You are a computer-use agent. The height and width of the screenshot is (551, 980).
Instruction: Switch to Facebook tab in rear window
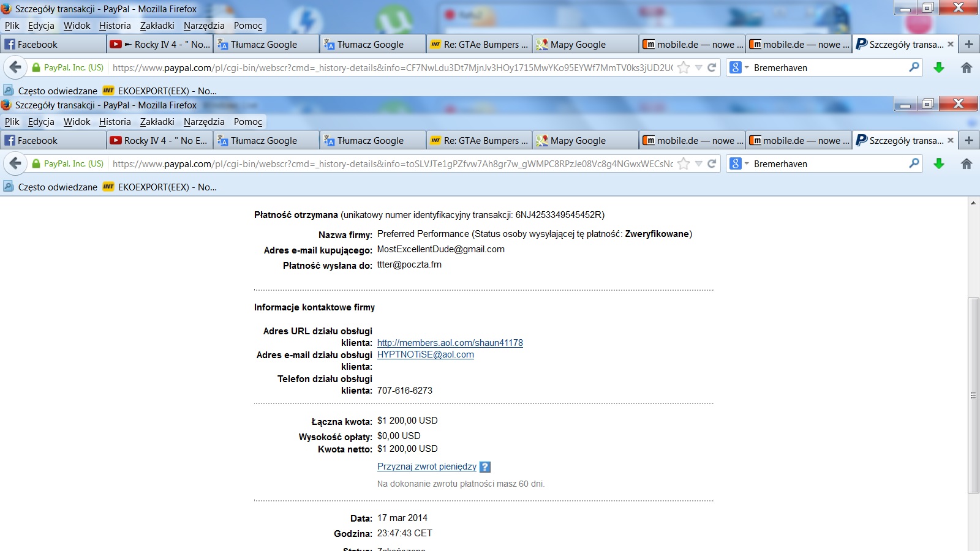[53, 44]
